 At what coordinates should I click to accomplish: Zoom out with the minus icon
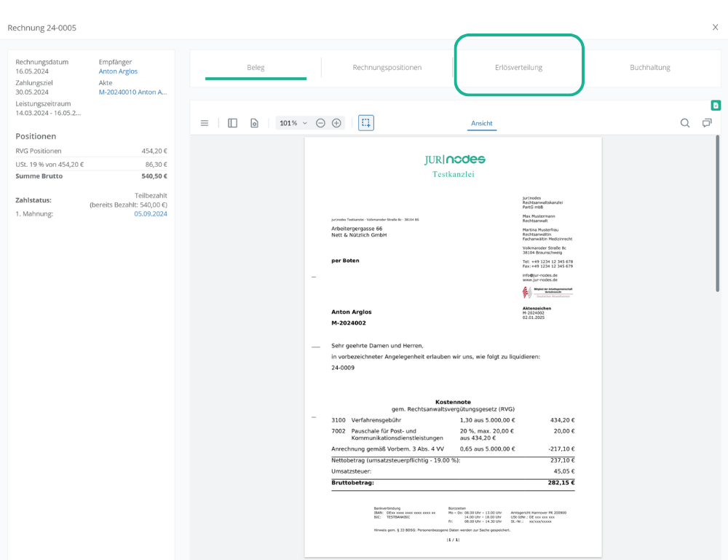pyautogui.click(x=320, y=123)
